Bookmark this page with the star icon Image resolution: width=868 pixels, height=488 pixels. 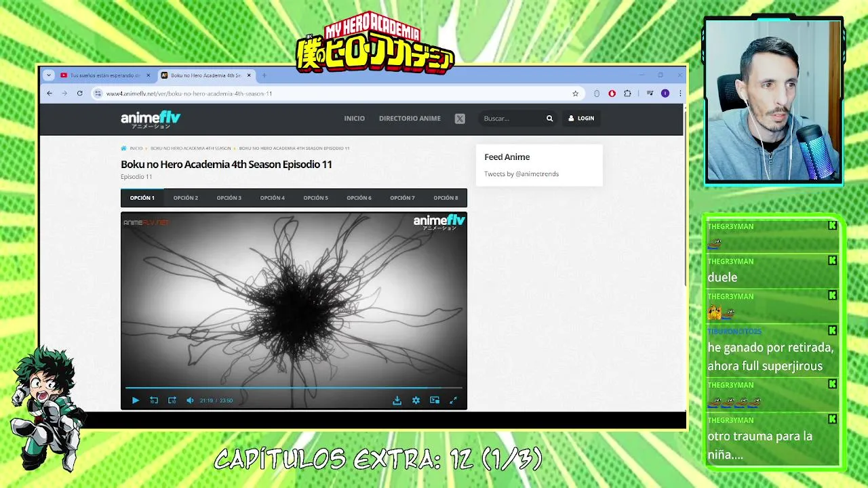tap(576, 94)
